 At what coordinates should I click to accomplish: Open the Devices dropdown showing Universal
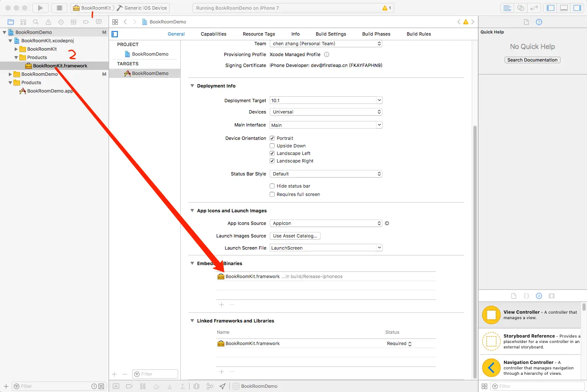326,112
